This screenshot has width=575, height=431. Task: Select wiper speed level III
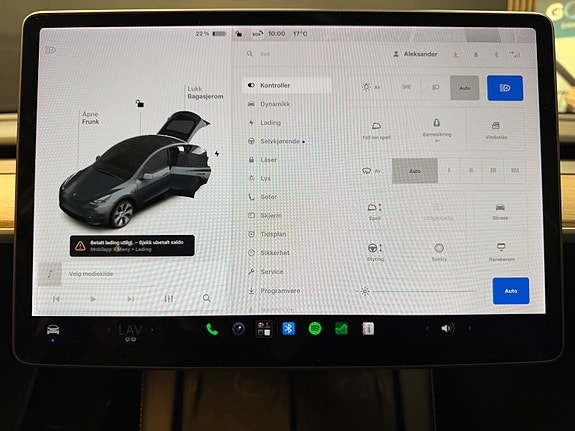(493, 171)
